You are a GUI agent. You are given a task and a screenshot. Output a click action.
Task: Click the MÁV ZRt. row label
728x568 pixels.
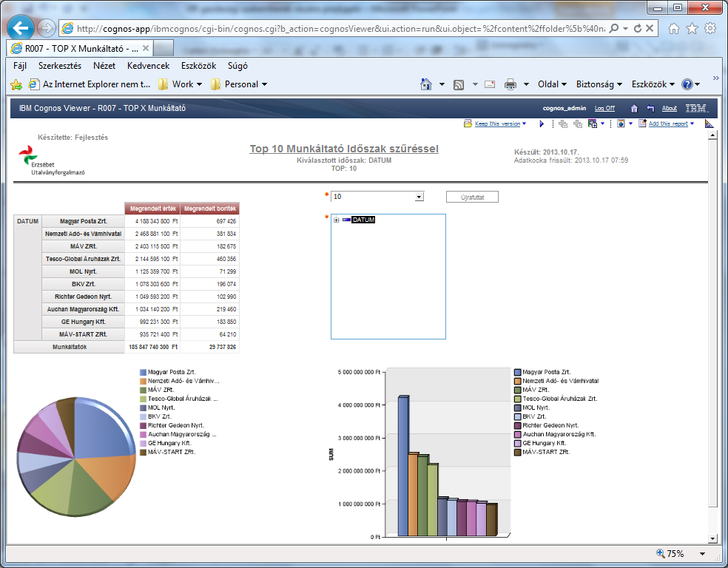pos(84,246)
